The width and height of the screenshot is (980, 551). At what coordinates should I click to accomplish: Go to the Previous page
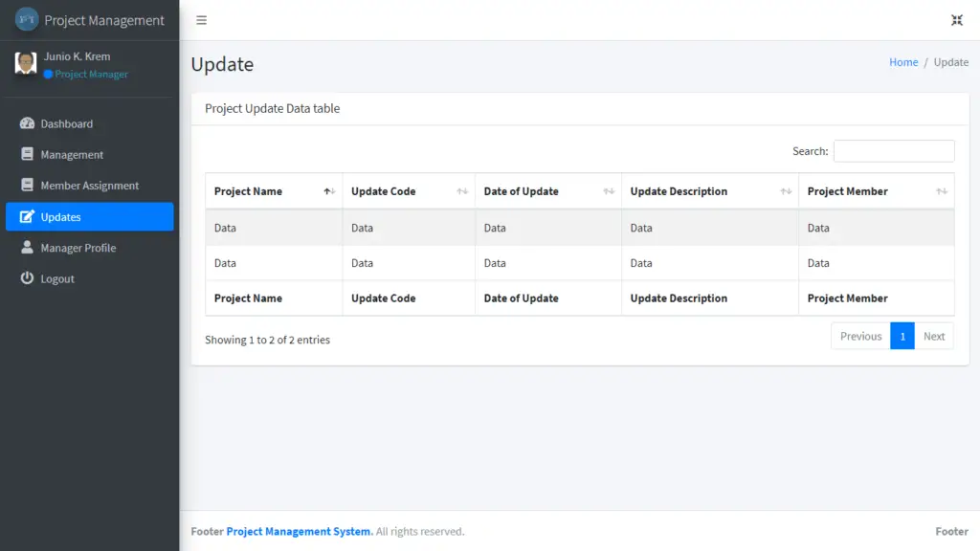click(860, 336)
